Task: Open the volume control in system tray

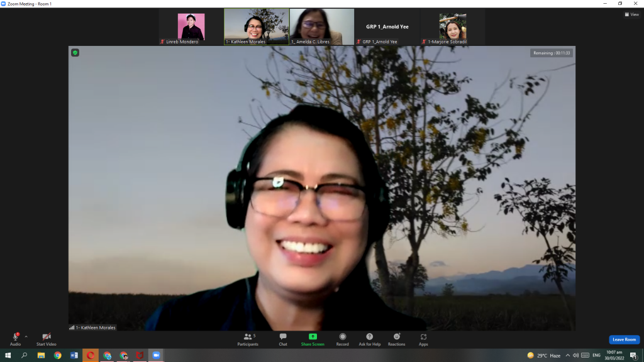Action: coord(576,356)
